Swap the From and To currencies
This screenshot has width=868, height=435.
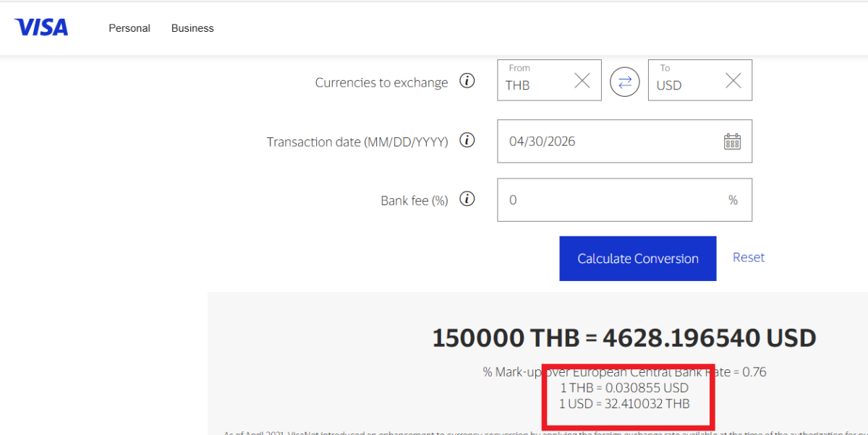pos(625,81)
